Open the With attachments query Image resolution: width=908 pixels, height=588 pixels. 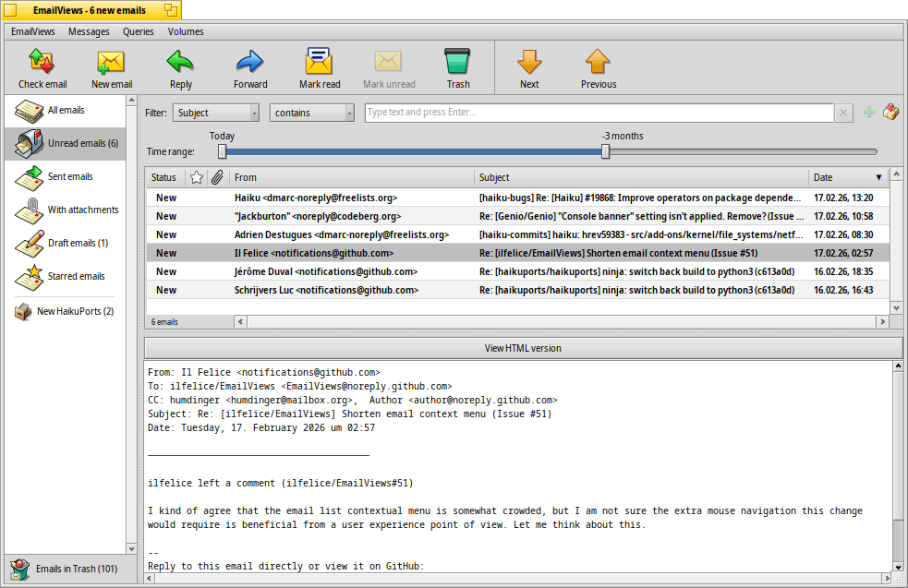pyautogui.click(x=66, y=210)
